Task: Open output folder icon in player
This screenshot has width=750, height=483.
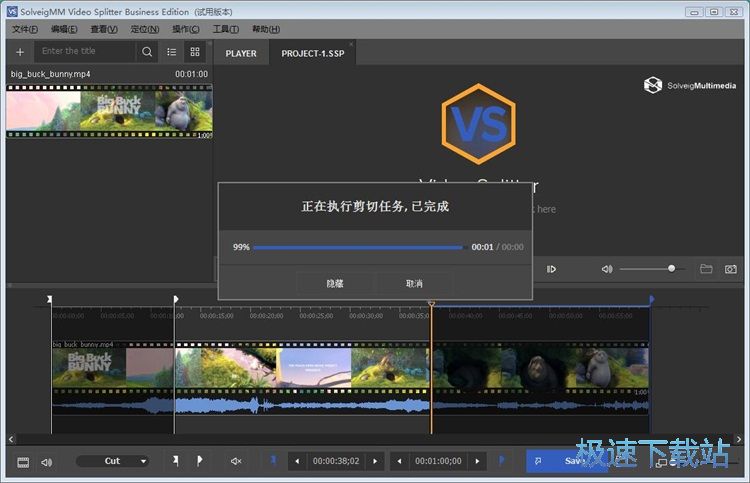Action: (706, 269)
